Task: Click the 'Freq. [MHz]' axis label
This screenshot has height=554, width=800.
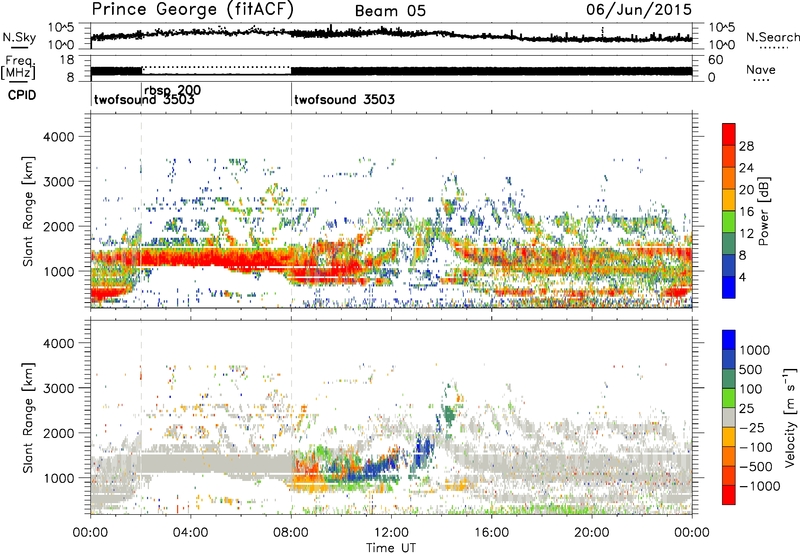Action: [x=19, y=67]
